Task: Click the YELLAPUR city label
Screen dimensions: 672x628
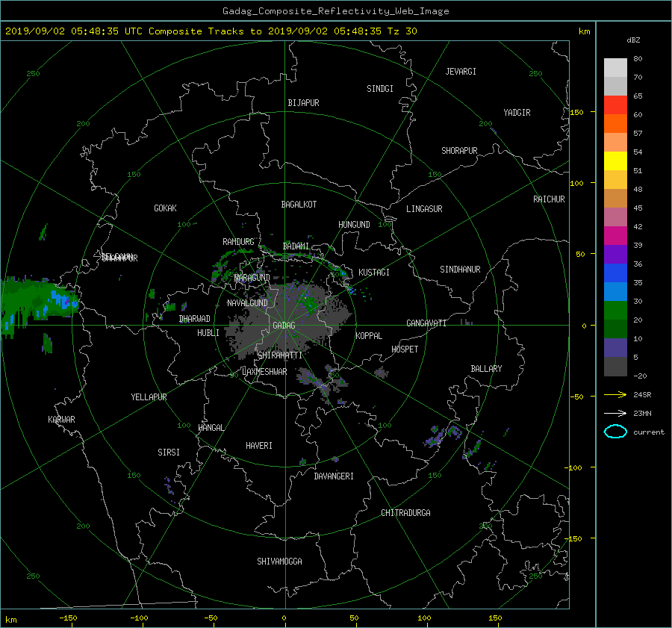Action: (149, 397)
